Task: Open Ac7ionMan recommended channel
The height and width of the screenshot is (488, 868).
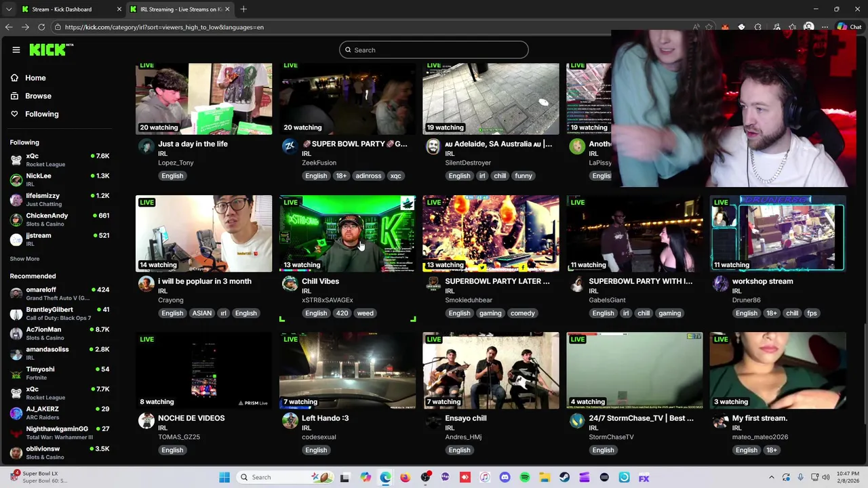Action: point(60,333)
